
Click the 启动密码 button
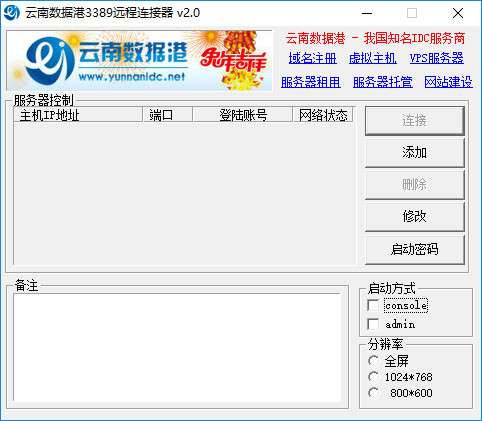point(415,249)
